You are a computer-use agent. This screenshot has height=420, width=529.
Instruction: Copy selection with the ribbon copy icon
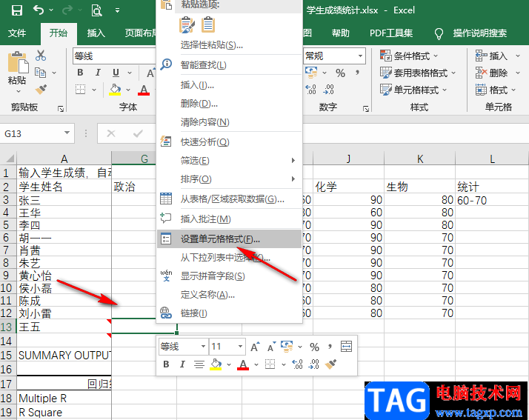click(41, 72)
